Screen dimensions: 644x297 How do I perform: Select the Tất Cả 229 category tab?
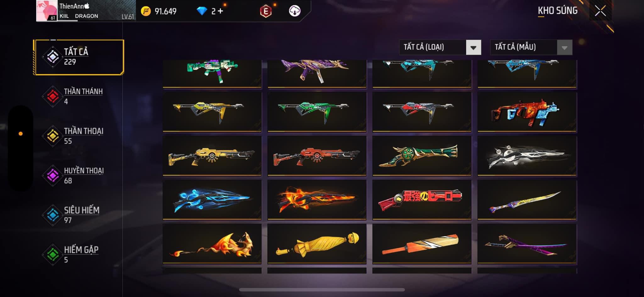79,57
